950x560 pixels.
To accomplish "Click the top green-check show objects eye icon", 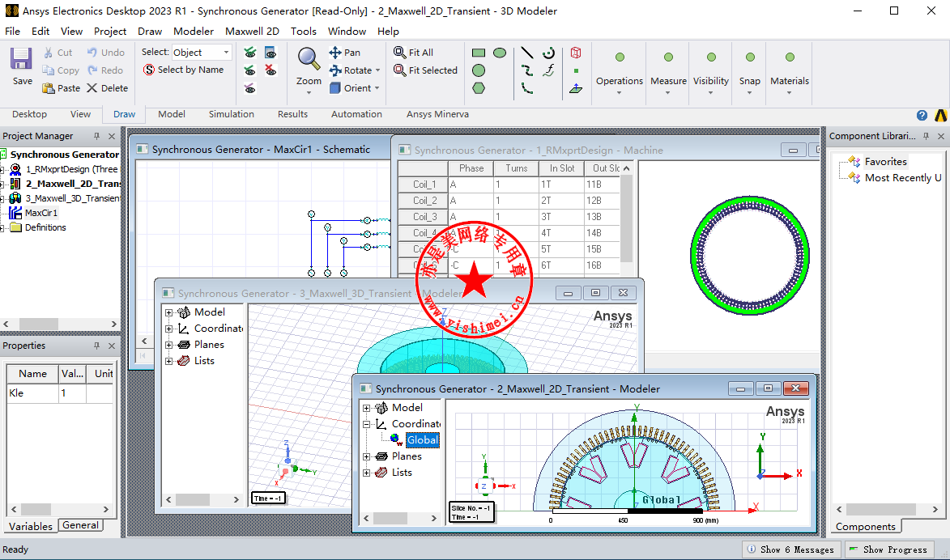I will click(x=250, y=53).
